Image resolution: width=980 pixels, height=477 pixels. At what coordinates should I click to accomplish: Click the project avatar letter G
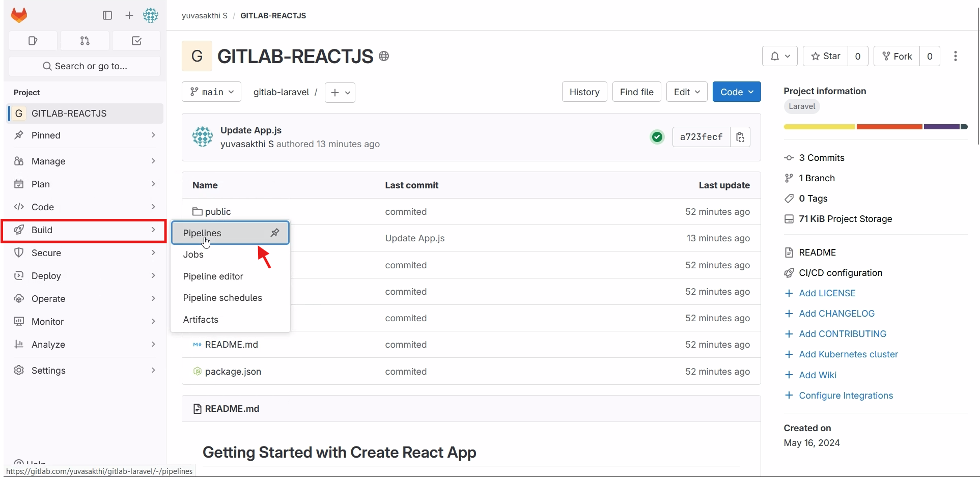(197, 56)
